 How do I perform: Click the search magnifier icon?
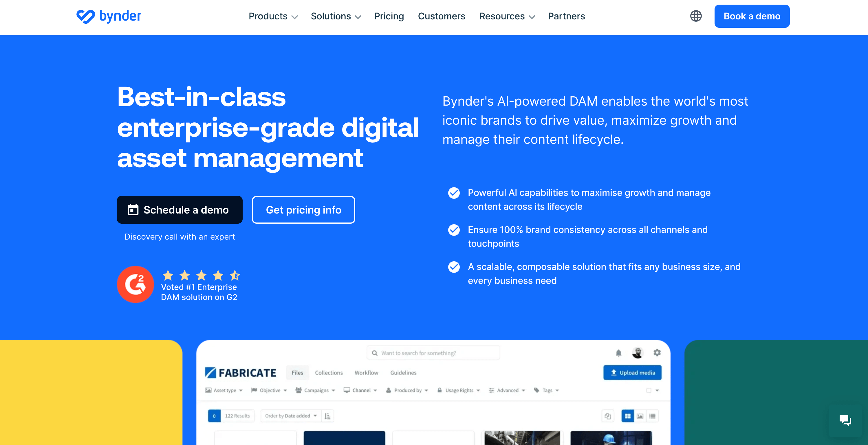pyautogui.click(x=374, y=353)
